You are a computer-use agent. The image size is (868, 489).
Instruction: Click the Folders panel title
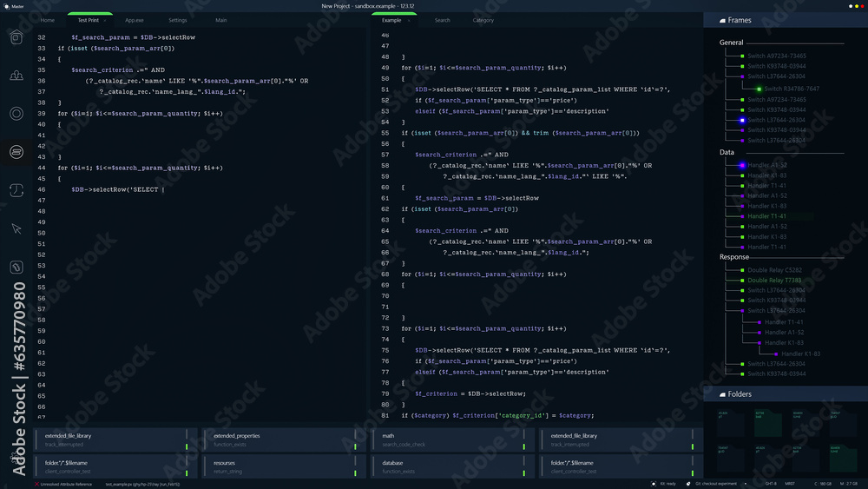(x=740, y=395)
